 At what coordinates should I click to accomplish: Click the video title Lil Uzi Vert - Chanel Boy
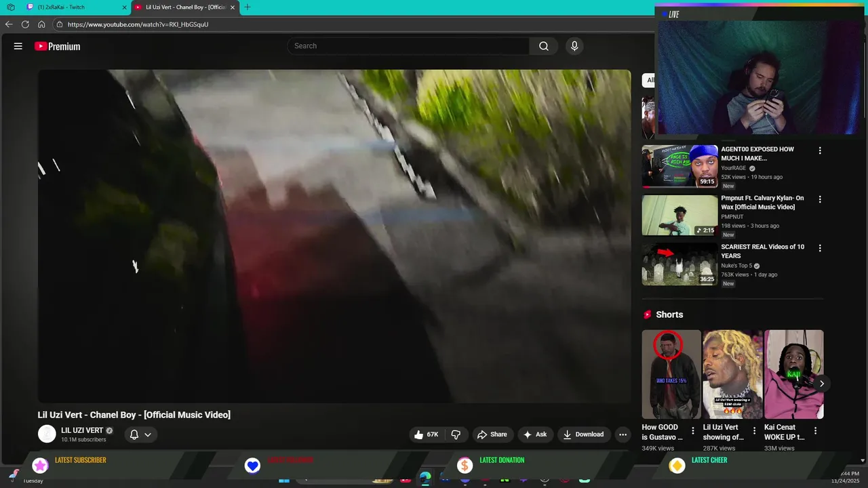coord(134,415)
